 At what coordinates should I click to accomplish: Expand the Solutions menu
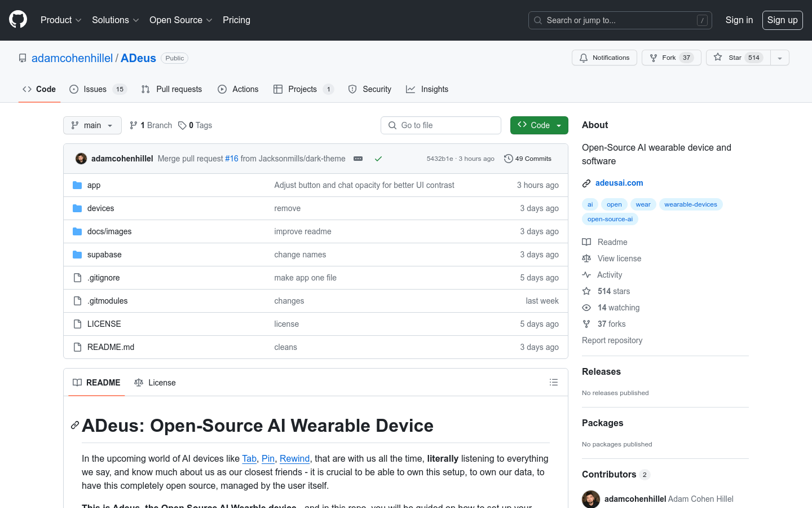115,20
